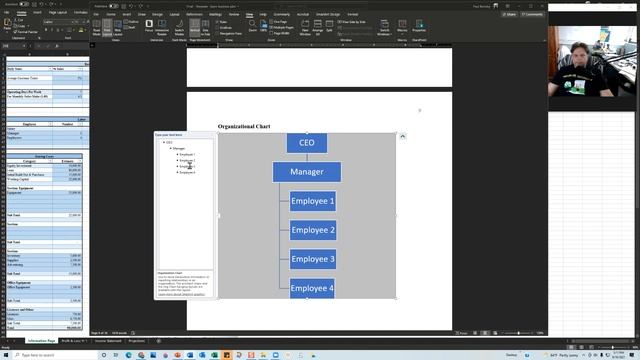The image size is (640, 360).
Task: Click Arrange All windows
Action: (x=318, y=27)
